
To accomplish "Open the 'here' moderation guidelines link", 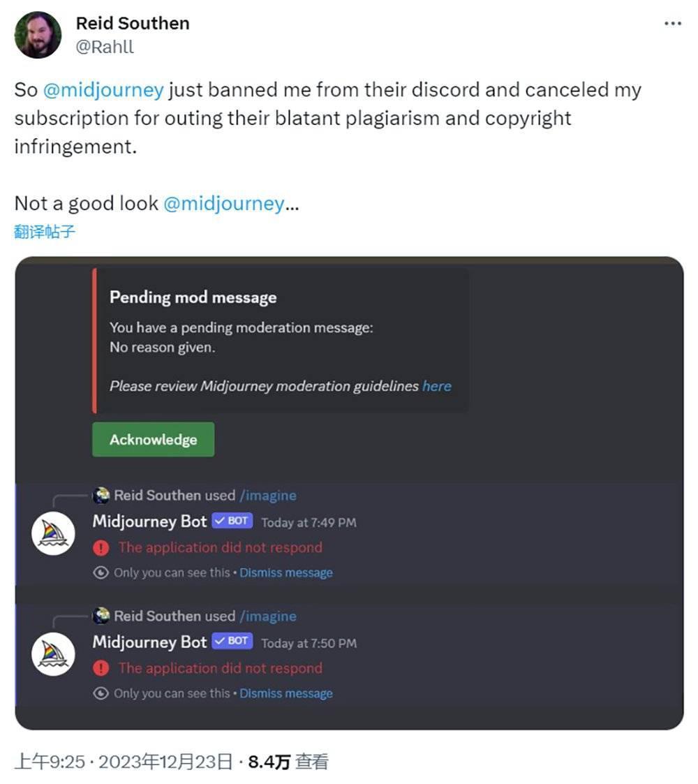I will (437, 386).
